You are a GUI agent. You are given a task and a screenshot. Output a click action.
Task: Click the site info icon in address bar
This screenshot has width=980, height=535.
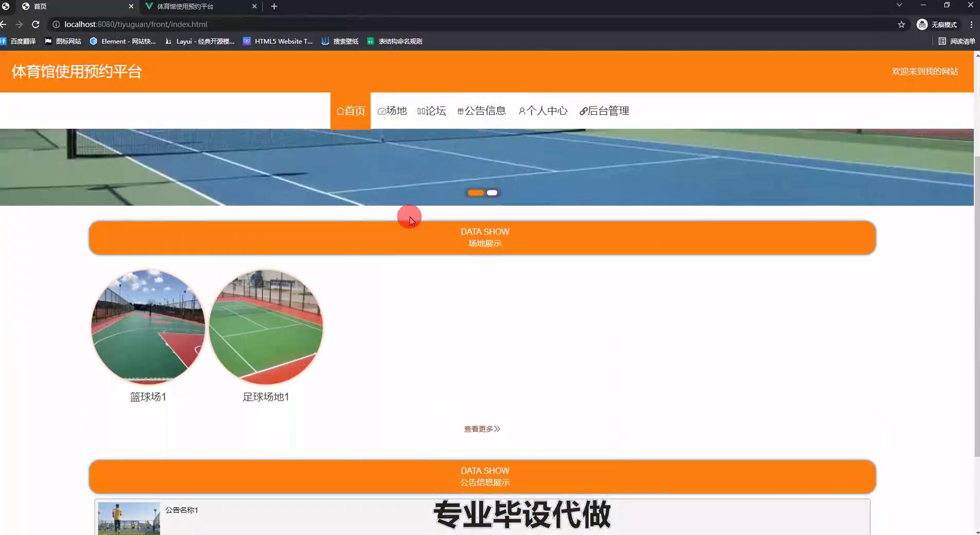pyautogui.click(x=56, y=24)
